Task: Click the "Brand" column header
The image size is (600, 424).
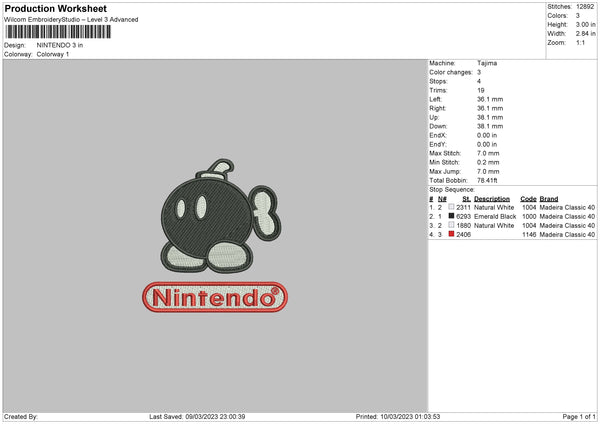Action: coord(549,199)
